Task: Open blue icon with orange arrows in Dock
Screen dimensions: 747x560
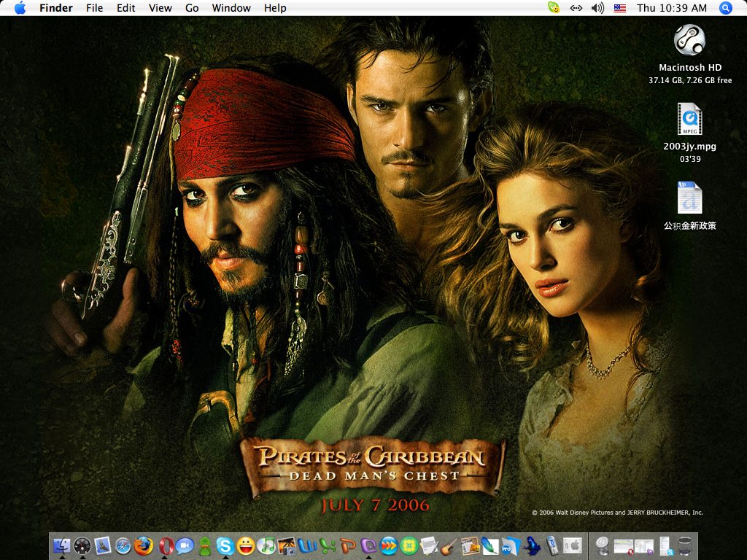Action: click(389, 545)
